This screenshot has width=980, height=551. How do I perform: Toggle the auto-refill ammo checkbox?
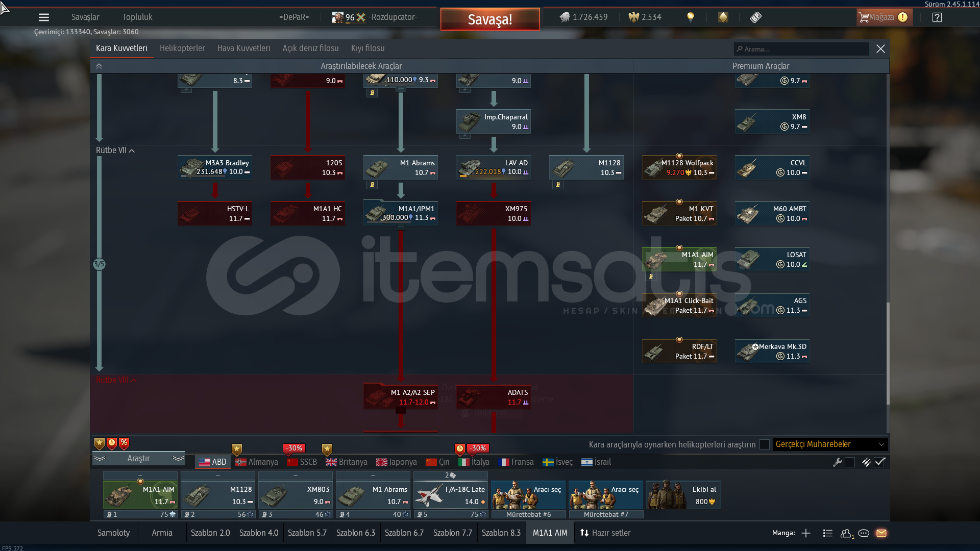879,462
